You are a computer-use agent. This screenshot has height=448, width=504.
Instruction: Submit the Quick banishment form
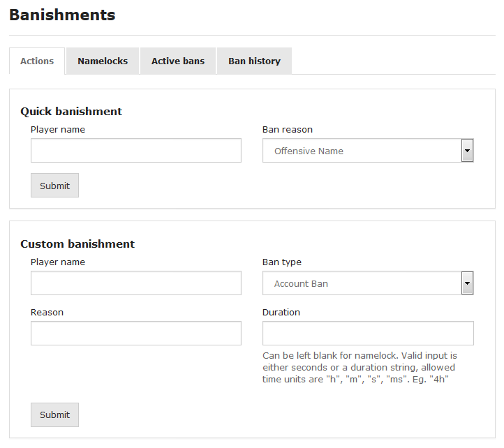[54, 186]
